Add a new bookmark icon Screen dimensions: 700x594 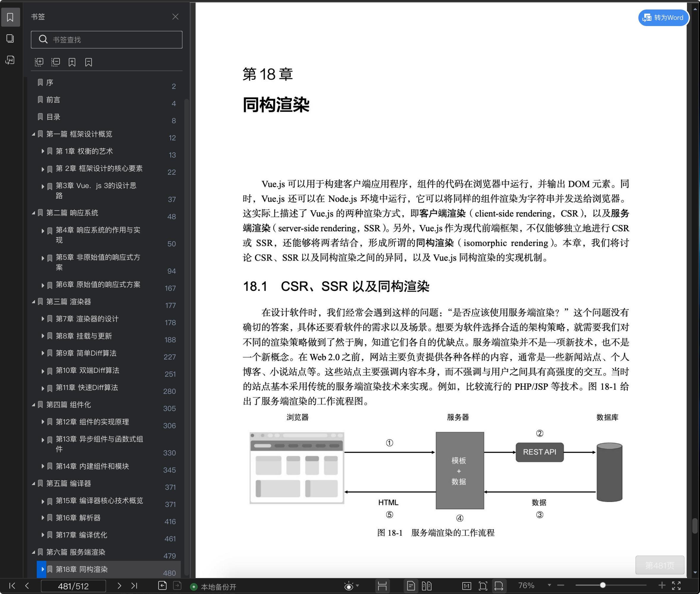pos(72,62)
